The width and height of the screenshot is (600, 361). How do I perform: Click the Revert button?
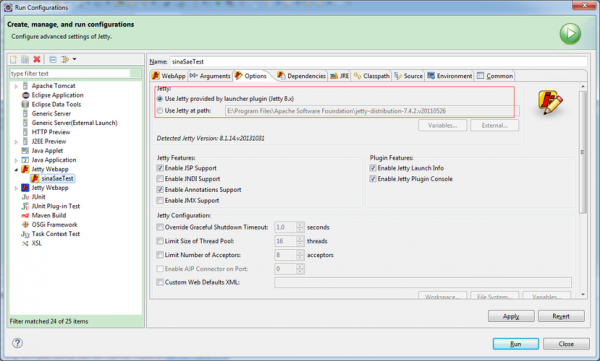pyautogui.click(x=561, y=316)
